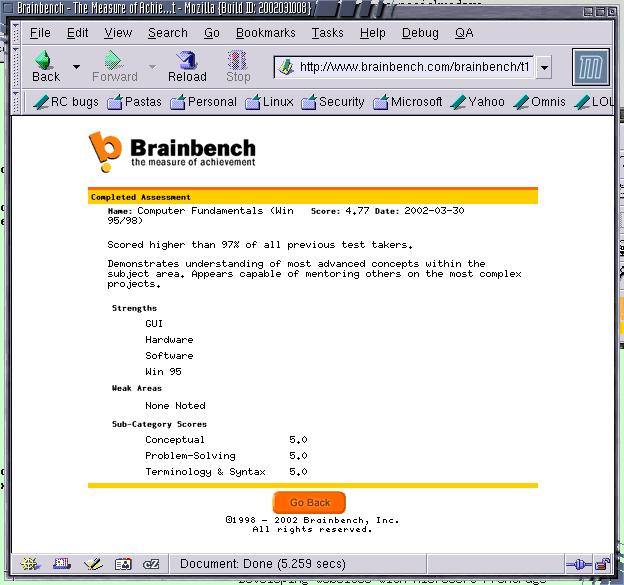The height and width of the screenshot is (585, 624).
Task: Click the 'Win 95' strength entry
Action: [163, 371]
